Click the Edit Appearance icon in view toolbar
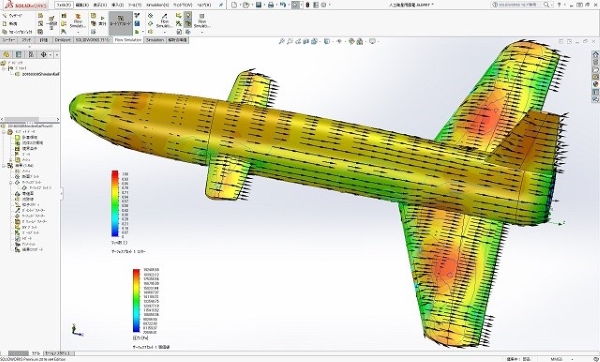The height and width of the screenshot is (362, 600). (352, 41)
